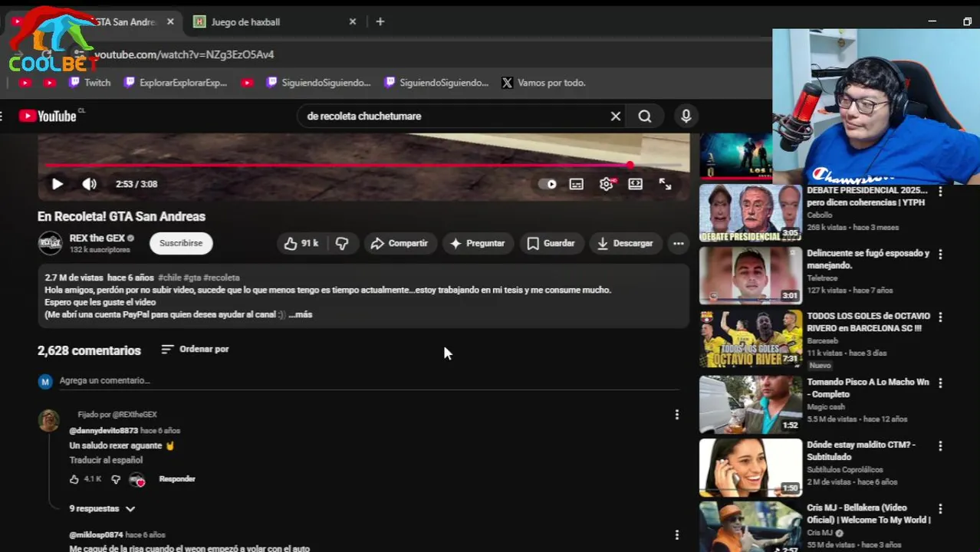Viewport: 980px width, 552px height.
Task: Open menu for Delincuente se fugó video
Action: [940, 254]
